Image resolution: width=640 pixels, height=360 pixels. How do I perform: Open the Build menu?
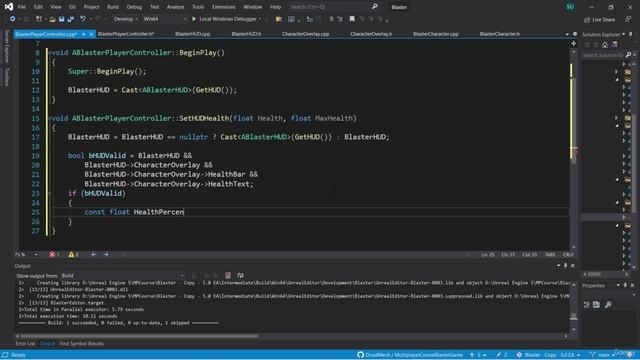(x=113, y=7)
